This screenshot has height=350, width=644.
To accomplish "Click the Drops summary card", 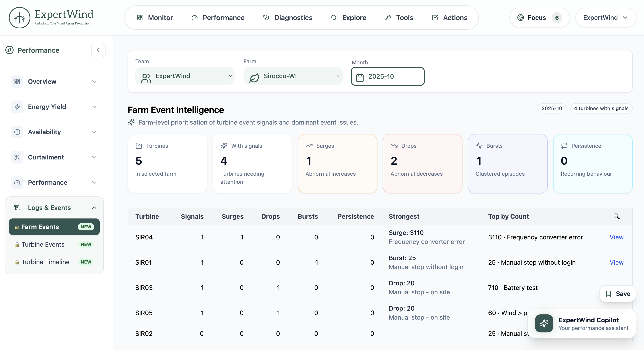I will pyautogui.click(x=423, y=164).
